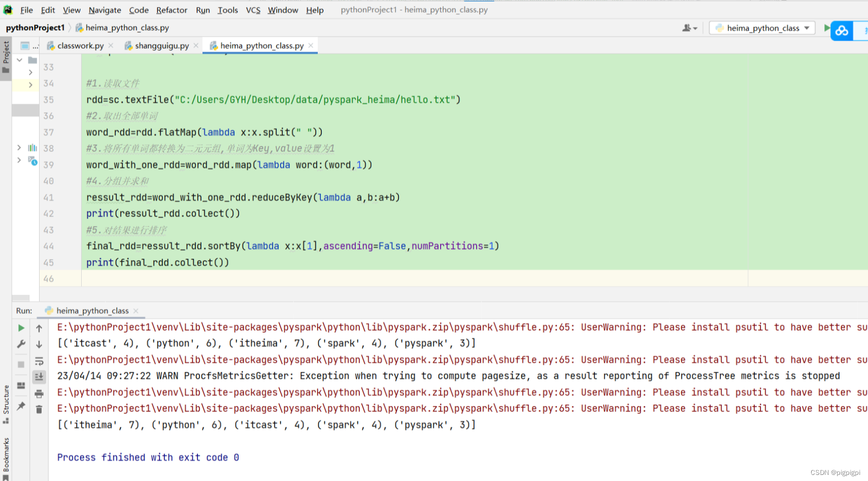This screenshot has height=481, width=868.
Task: Click the restore layout icon in Run panel
Action: [21, 386]
